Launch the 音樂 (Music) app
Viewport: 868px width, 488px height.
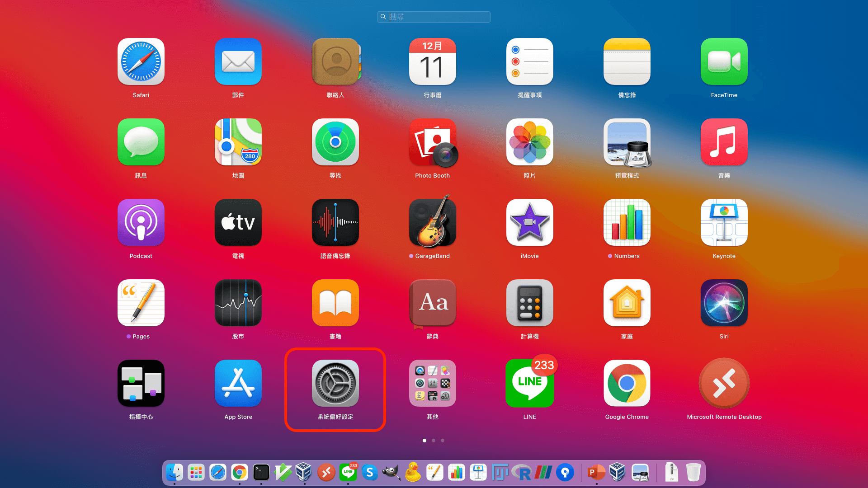(x=724, y=142)
